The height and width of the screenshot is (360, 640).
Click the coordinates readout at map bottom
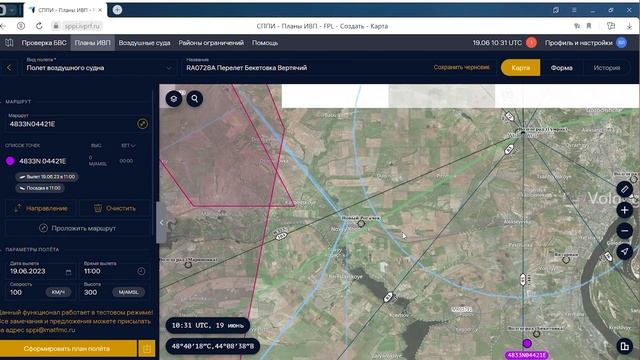(213, 346)
